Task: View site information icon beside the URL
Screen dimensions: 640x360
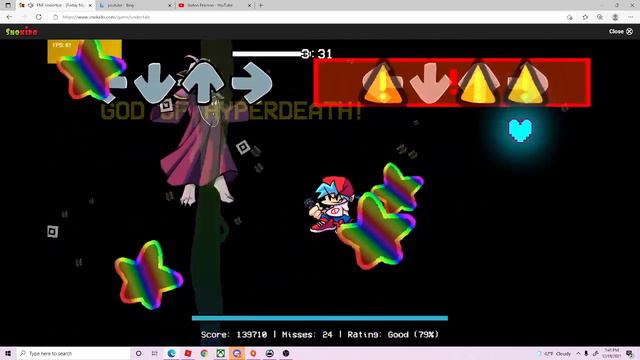Action: click(56, 17)
